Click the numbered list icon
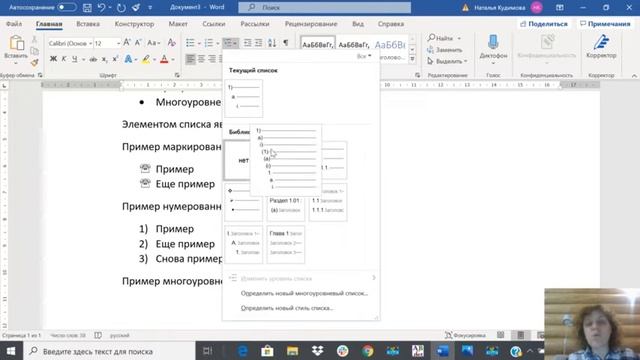Viewport: 640px width, 360px height. pyautogui.click(x=209, y=43)
